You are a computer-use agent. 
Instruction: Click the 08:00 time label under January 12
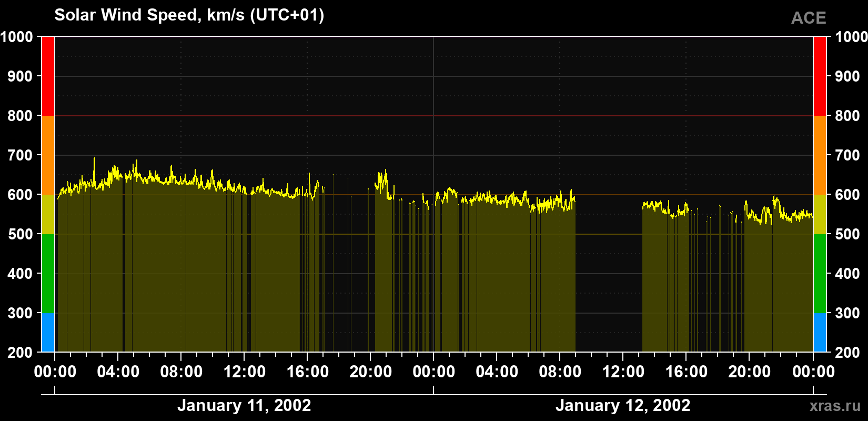point(560,372)
